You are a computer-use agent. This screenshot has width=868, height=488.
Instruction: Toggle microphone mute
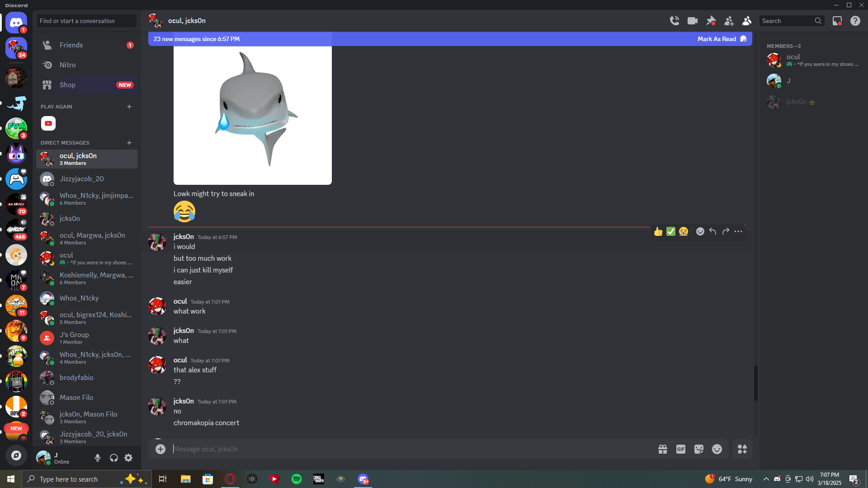point(98,458)
